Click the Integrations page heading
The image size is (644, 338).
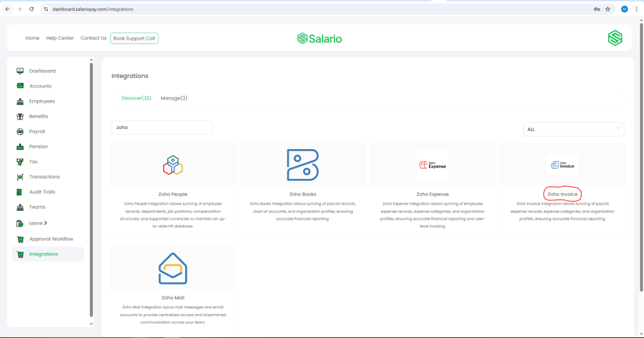(130, 76)
